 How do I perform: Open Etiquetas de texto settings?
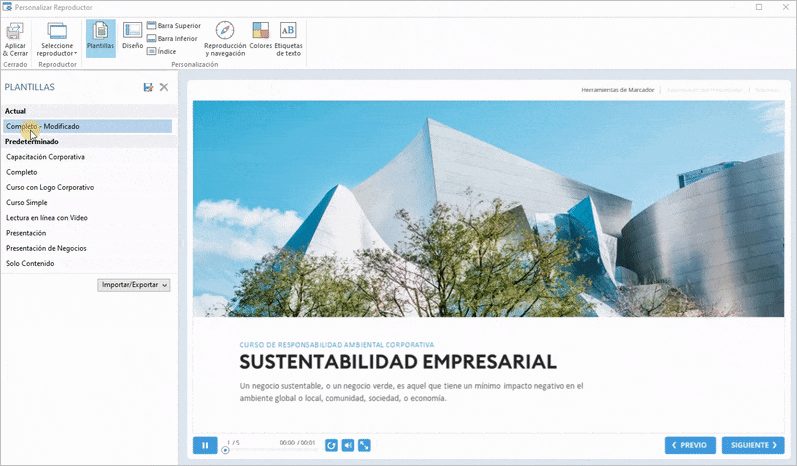coord(288,37)
